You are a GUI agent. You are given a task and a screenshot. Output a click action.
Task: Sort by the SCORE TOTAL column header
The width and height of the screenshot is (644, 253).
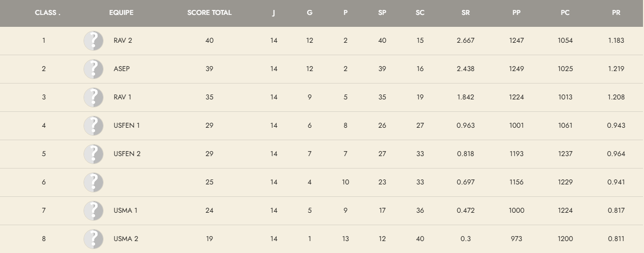coord(210,13)
